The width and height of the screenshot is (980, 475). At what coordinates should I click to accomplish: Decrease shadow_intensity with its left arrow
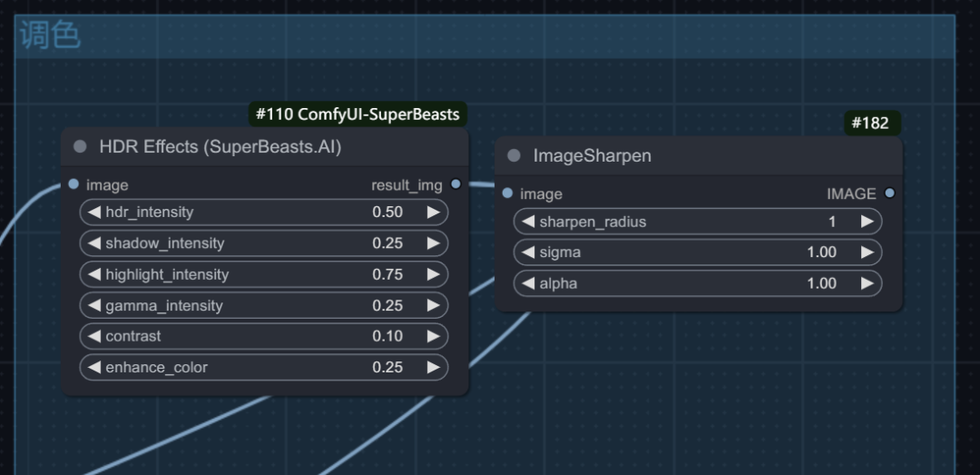tap(94, 243)
